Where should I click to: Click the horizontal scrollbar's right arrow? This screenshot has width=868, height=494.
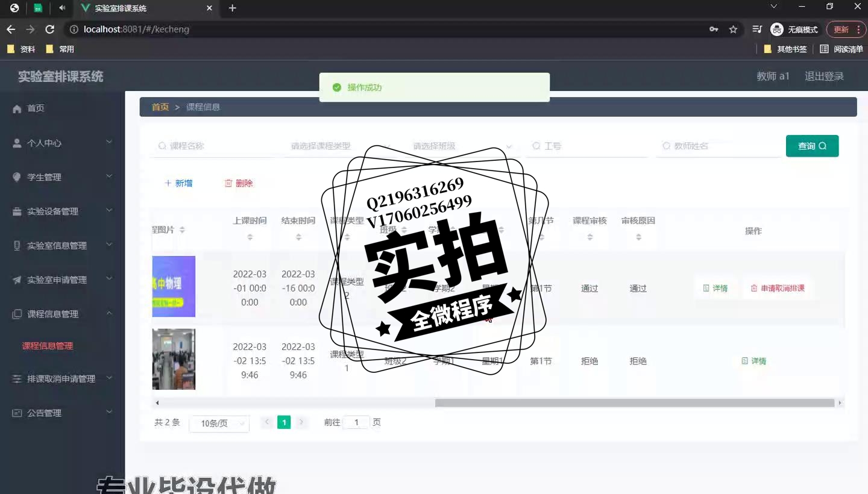click(x=840, y=403)
